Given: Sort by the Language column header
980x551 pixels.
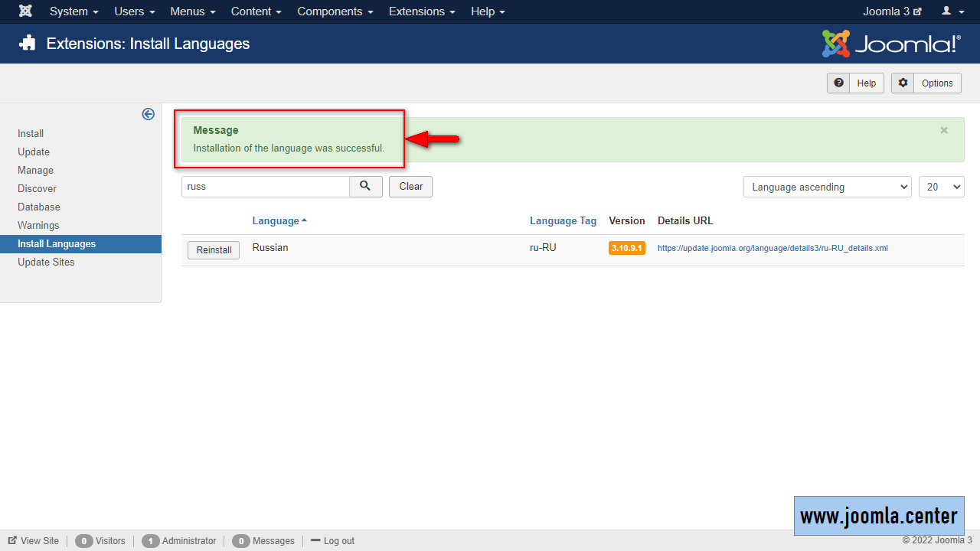Looking at the screenshot, I should [276, 221].
